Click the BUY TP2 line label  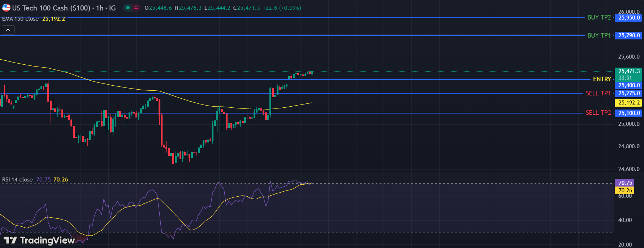click(599, 17)
